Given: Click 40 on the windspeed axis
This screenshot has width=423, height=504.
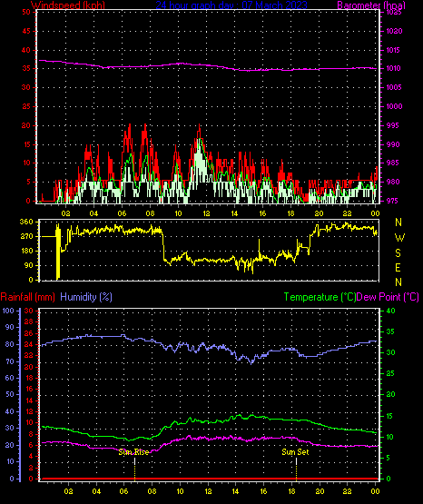Looking at the screenshot, I should 26,50.
